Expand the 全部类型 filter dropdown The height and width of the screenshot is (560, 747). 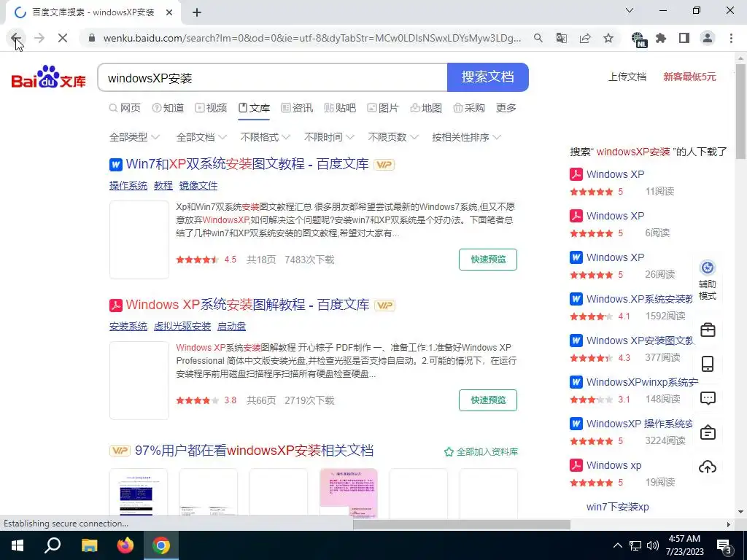click(x=134, y=137)
